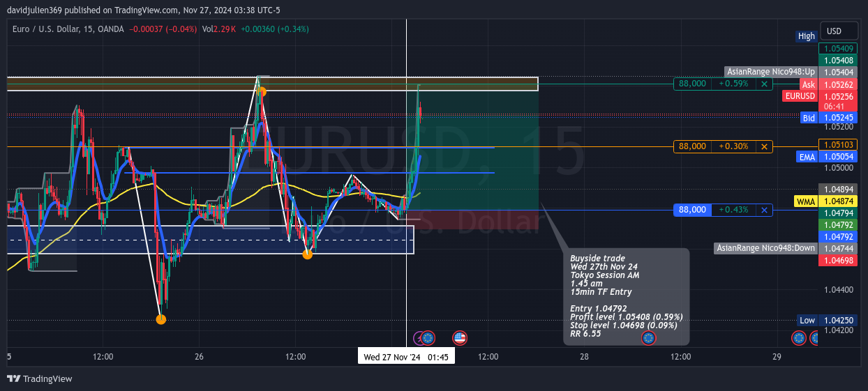
Task: Click the orange 88,000 quantity label
Action: (693, 146)
